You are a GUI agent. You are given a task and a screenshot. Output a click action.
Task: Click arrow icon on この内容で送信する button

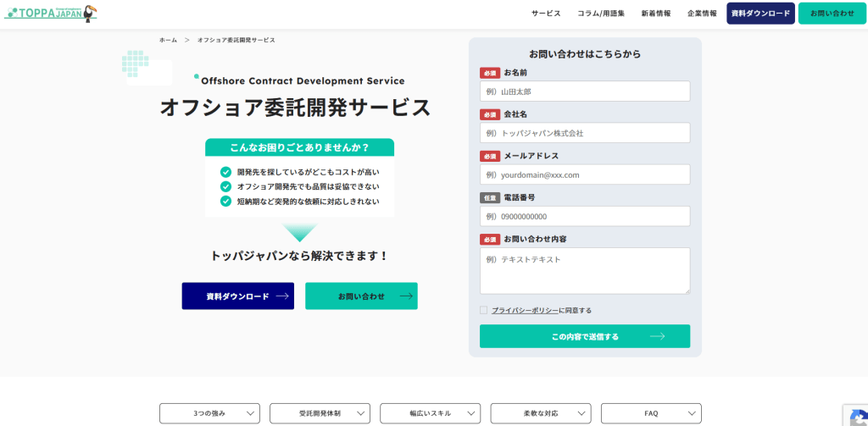click(x=657, y=336)
